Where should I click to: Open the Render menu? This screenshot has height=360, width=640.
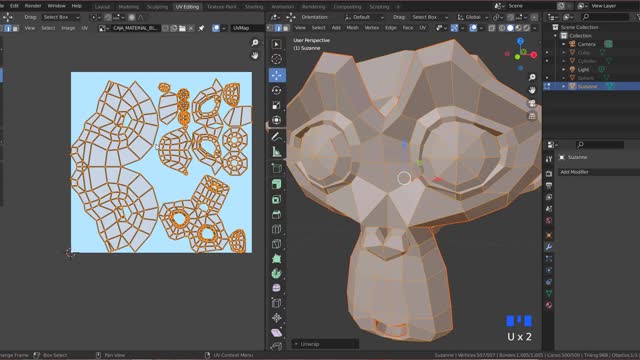tap(33, 6)
